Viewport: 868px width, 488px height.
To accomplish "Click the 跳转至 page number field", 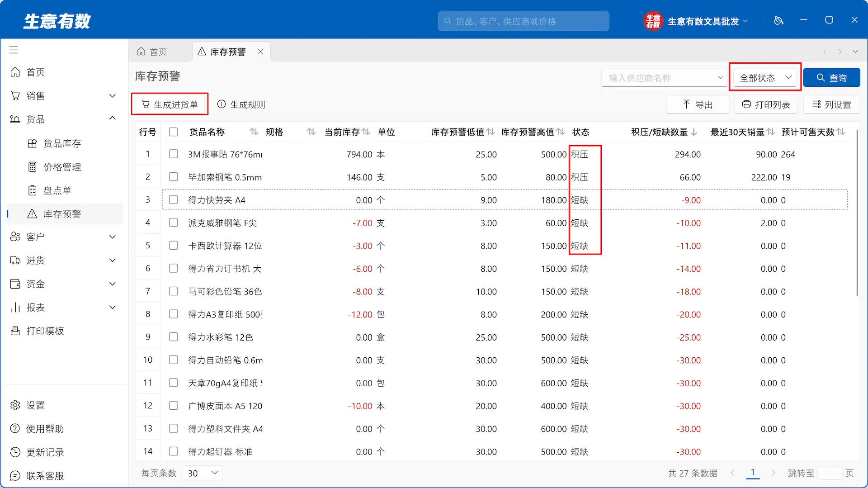I will 830,473.
